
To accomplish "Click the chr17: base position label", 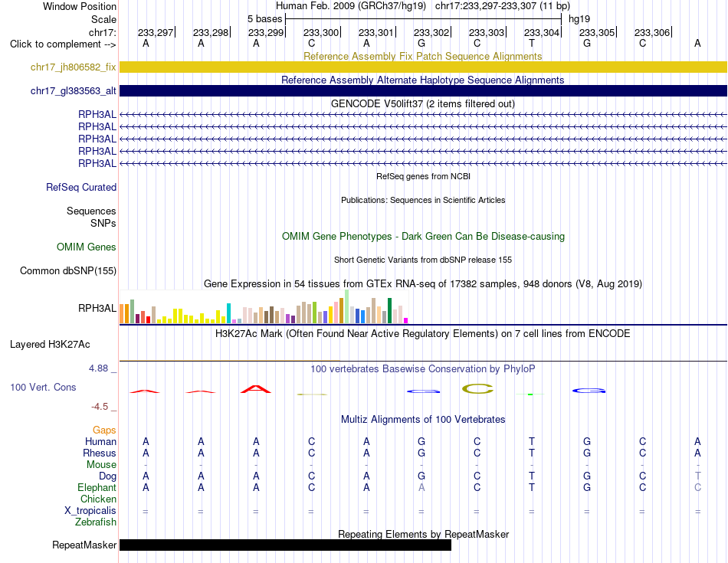I will (102, 32).
